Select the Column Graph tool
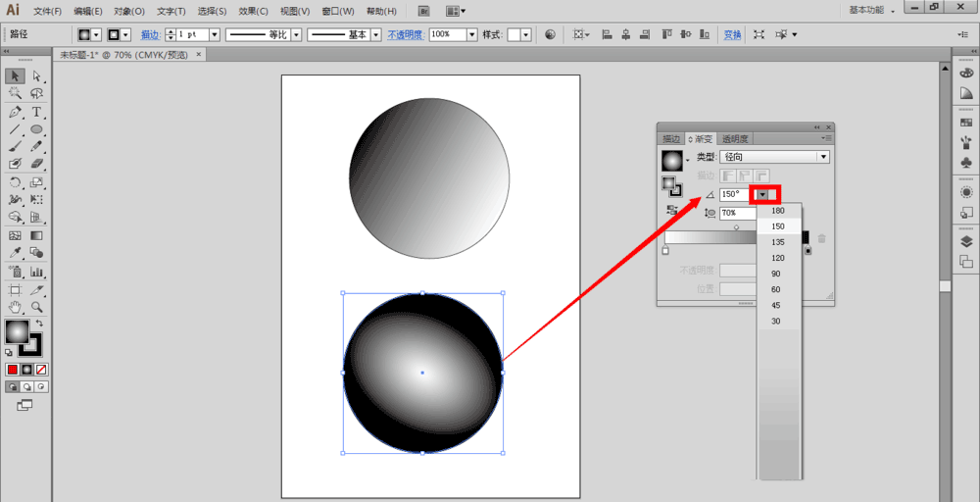This screenshot has height=502, width=980. [x=37, y=272]
